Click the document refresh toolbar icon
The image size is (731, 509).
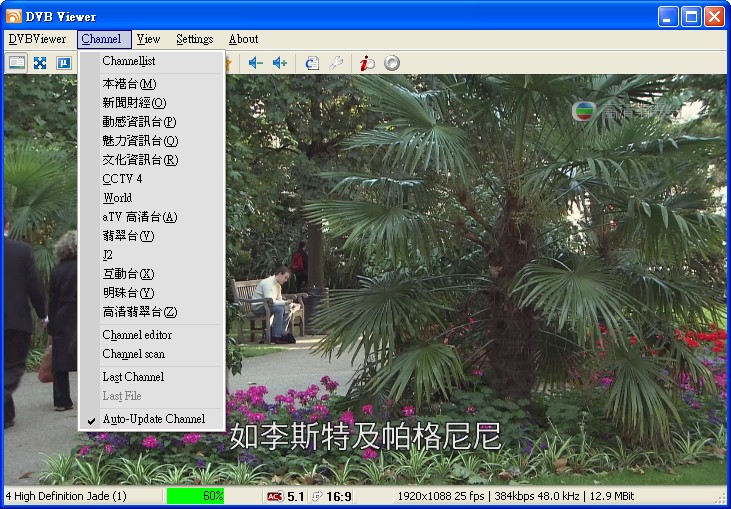coord(312,63)
